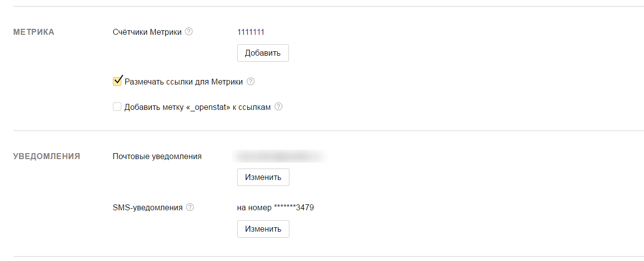Click the Почтовые уведомления field label
644x261 pixels.
[x=157, y=156]
